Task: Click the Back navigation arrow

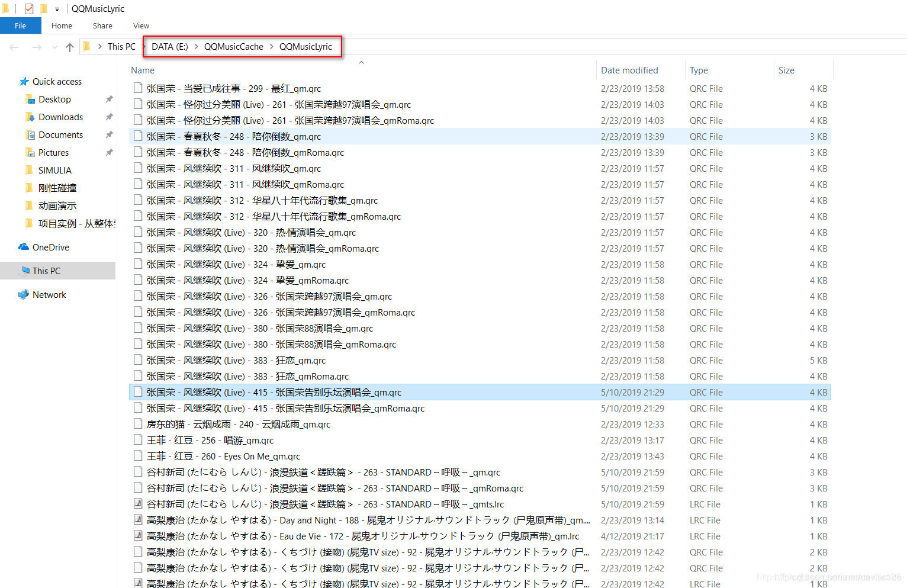Action: (14, 47)
